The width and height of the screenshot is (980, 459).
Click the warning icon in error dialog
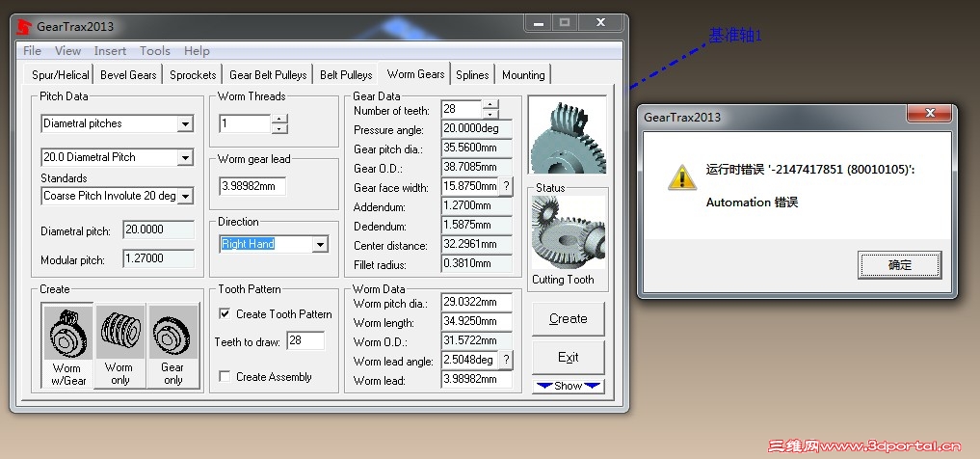click(682, 177)
